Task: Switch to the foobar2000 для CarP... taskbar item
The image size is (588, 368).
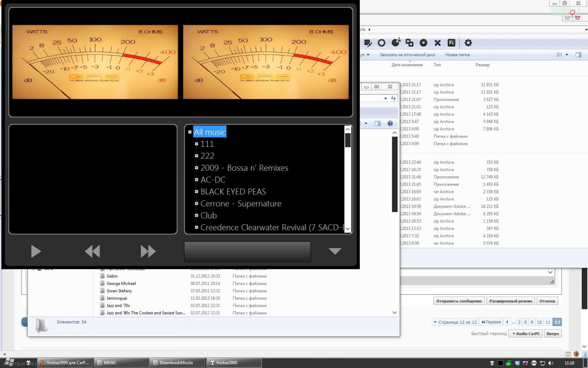Action: click(x=65, y=362)
